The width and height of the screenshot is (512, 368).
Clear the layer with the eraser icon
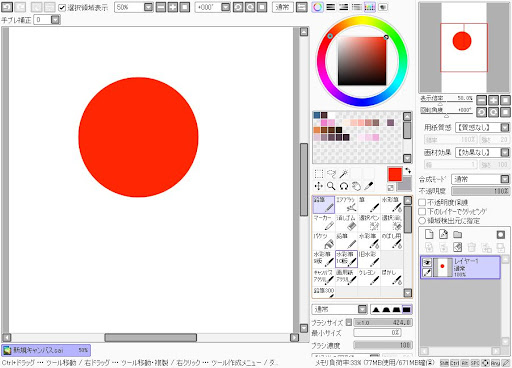[x=457, y=247]
